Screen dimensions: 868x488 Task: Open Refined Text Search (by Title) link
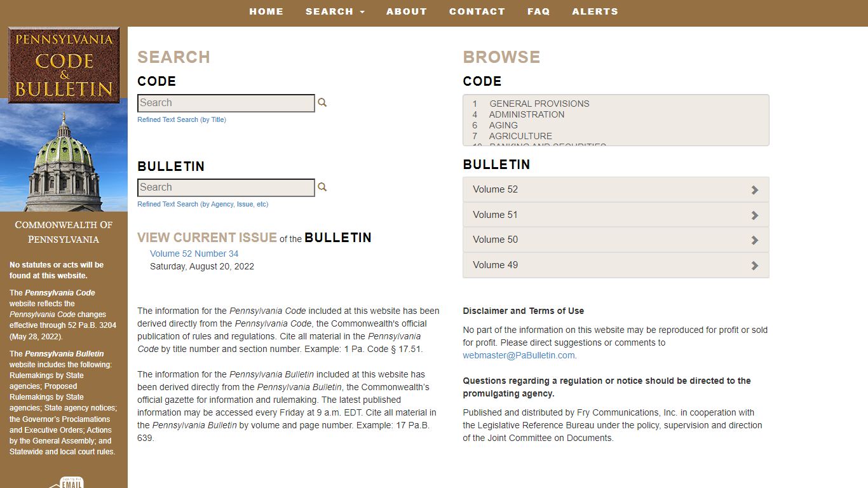(x=182, y=119)
